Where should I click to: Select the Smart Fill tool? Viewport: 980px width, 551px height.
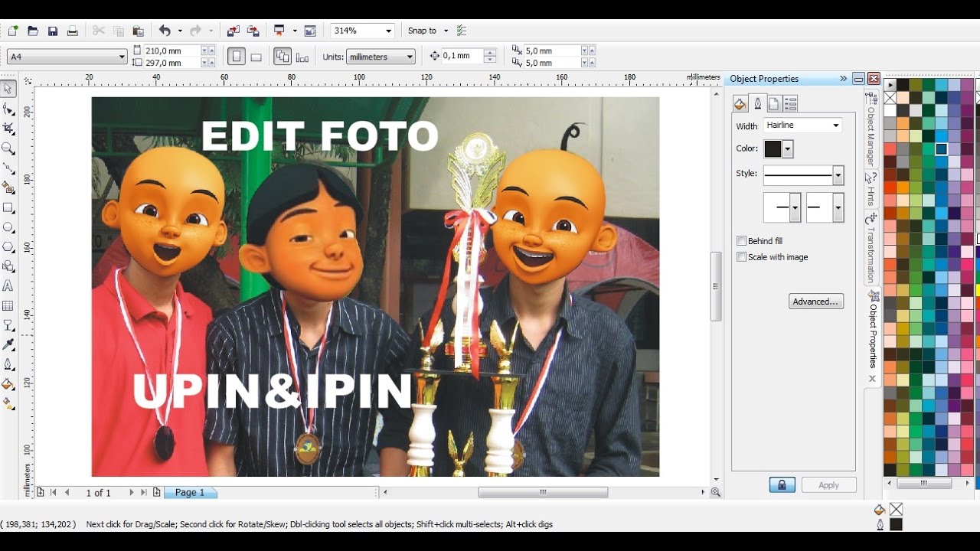click(x=8, y=187)
